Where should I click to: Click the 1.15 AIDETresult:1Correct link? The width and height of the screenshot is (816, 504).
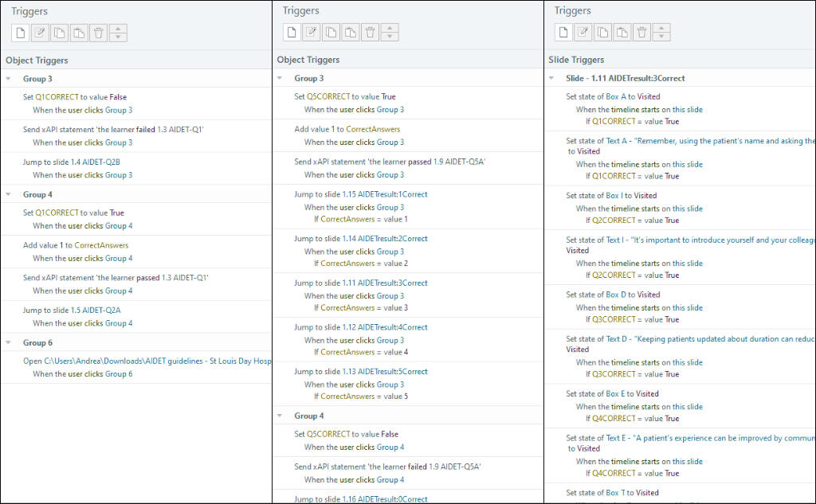(x=392, y=194)
